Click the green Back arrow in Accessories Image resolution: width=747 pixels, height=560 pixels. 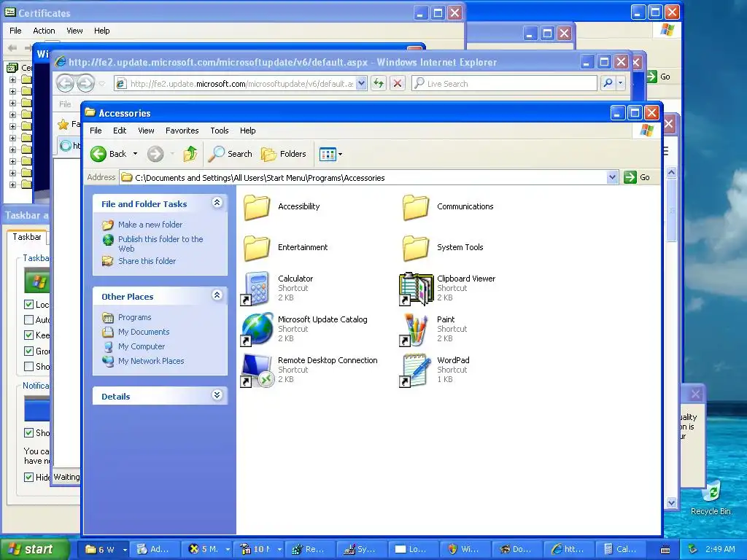pyautogui.click(x=98, y=154)
